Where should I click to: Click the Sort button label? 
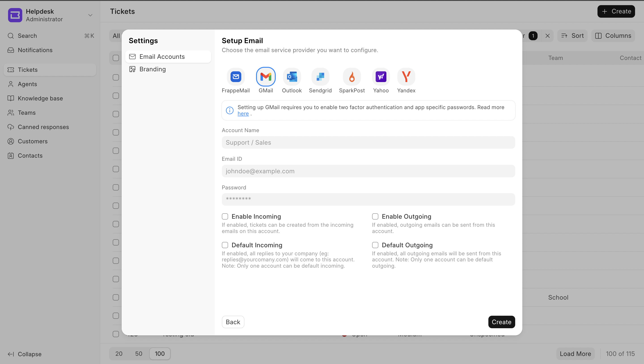click(x=578, y=36)
